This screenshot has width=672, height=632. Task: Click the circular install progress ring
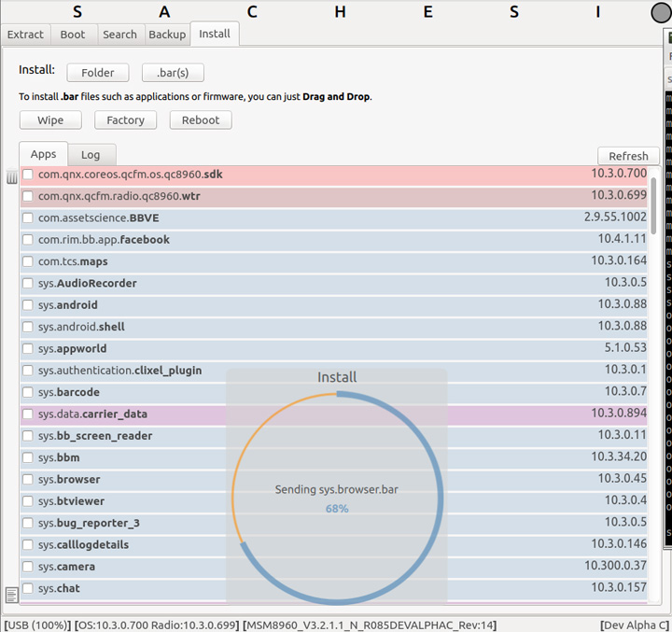pos(337,498)
